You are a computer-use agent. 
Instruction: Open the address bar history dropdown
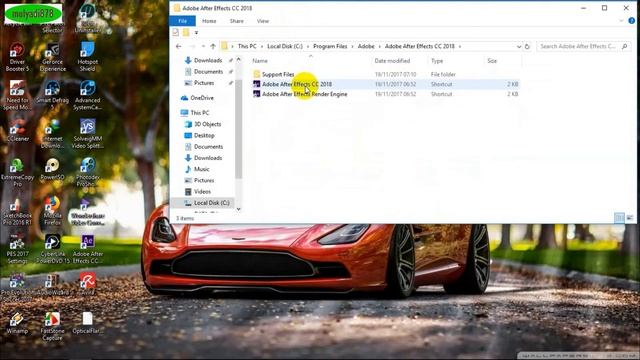pos(519,47)
